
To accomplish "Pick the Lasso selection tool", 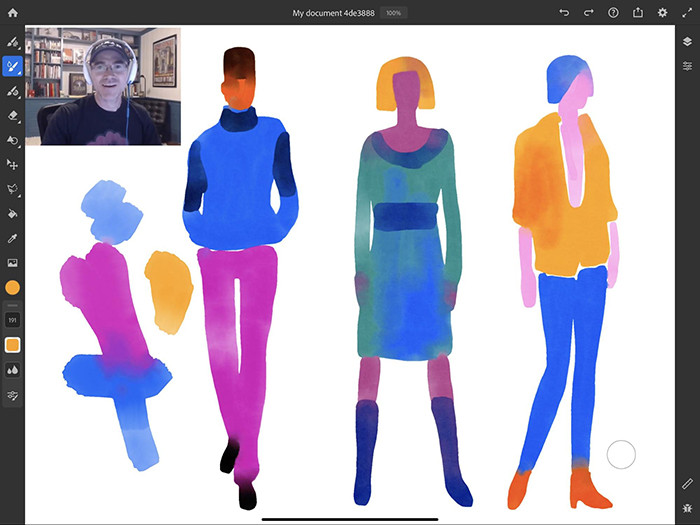I will point(13,188).
